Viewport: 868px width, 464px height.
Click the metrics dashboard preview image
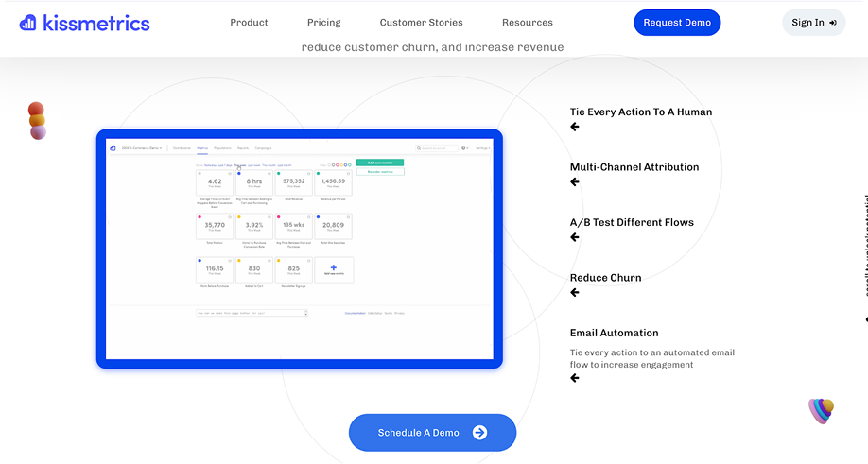coord(299,249)
